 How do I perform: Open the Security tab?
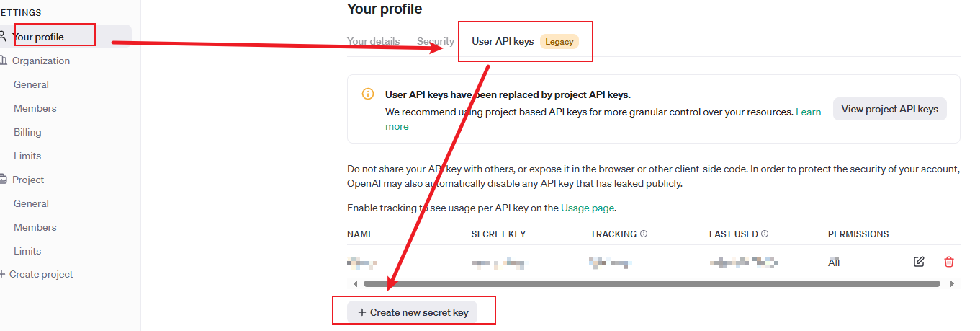(436, 41)
